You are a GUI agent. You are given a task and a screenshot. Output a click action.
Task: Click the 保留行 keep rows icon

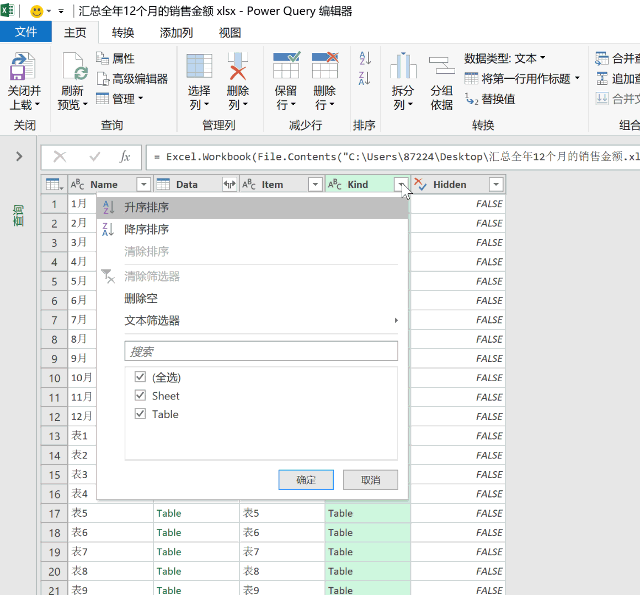(286, 66)
